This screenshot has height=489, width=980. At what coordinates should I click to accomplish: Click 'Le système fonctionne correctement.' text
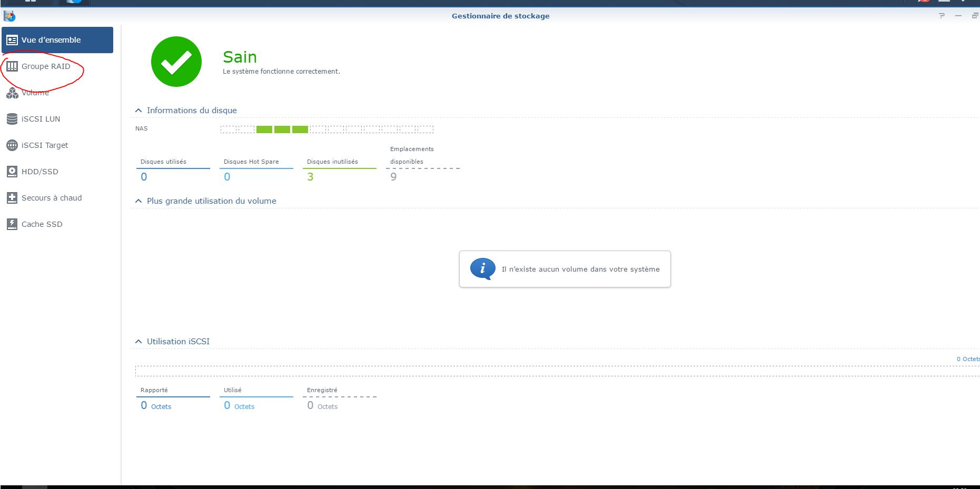[281, 72]
